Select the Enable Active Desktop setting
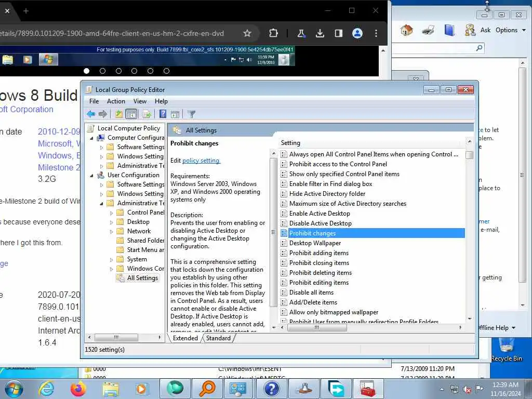This screenshot has height=399, width=532. click(x=320, y=214)
